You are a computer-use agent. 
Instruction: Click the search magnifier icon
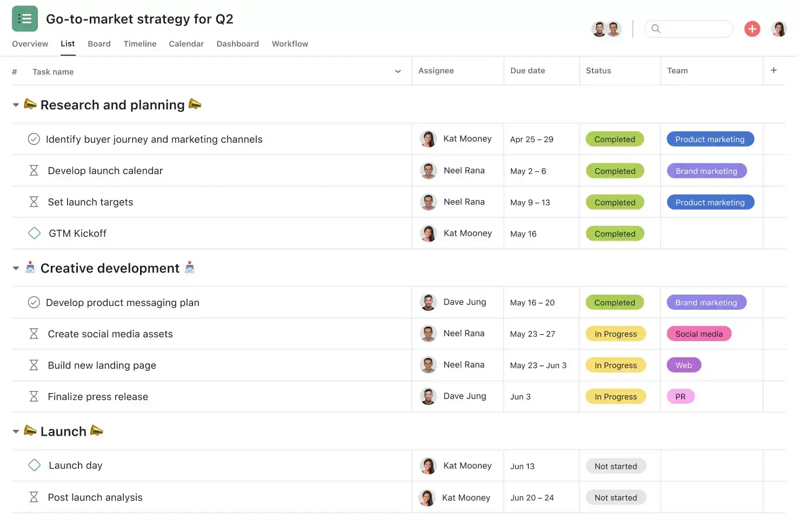point(656,29)
